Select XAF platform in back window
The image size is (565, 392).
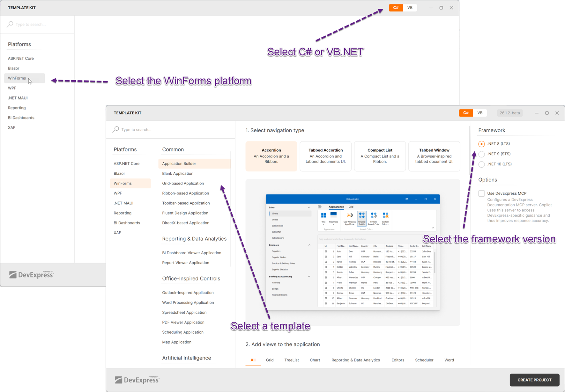(11, 127)
